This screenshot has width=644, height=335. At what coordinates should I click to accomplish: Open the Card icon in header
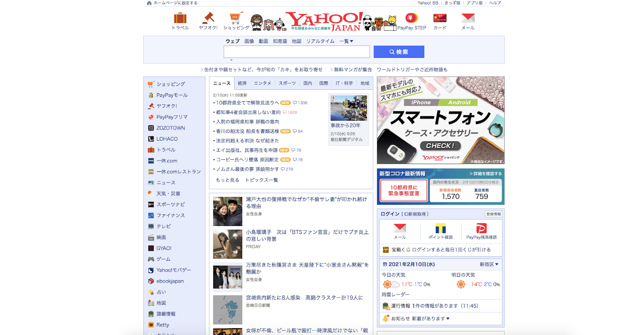click(x=440, y=18)
